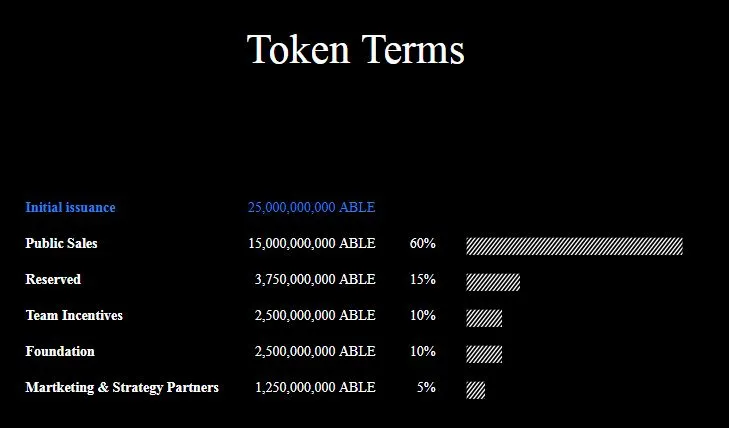Select the Initial issuance label
Image resolution: width=729 pixels, height=428 pixels.
[x=70, y=207]
